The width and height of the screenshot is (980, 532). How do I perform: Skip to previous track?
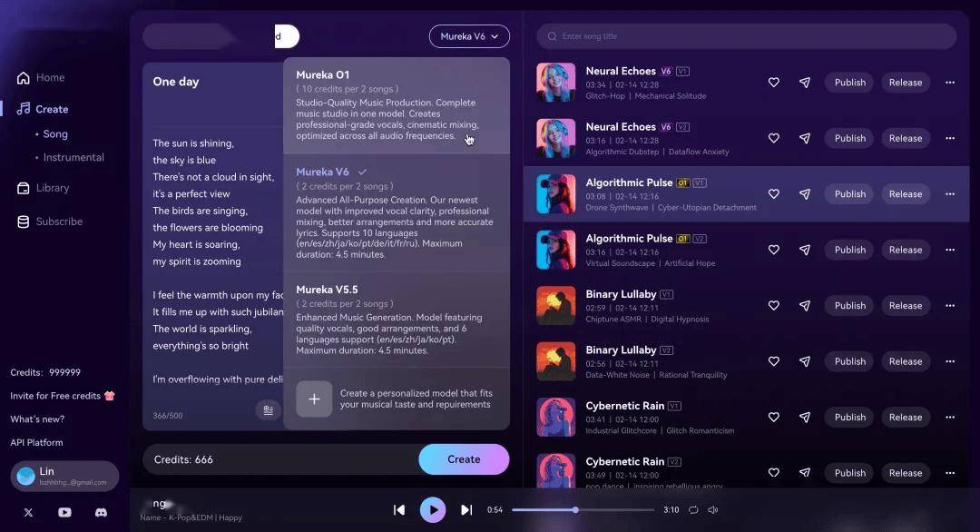(x=398, y=510)
